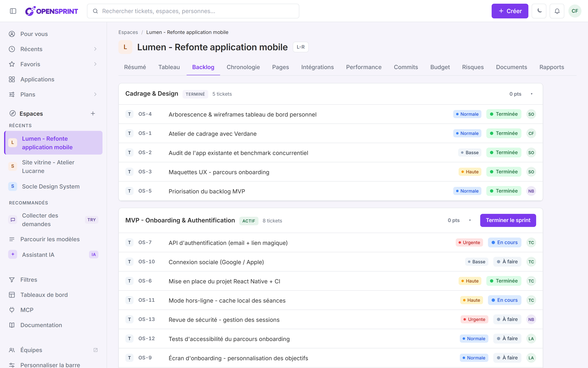Focus the Rechercher tickets search field
588x368 pixels.
[x=193, y=11]
